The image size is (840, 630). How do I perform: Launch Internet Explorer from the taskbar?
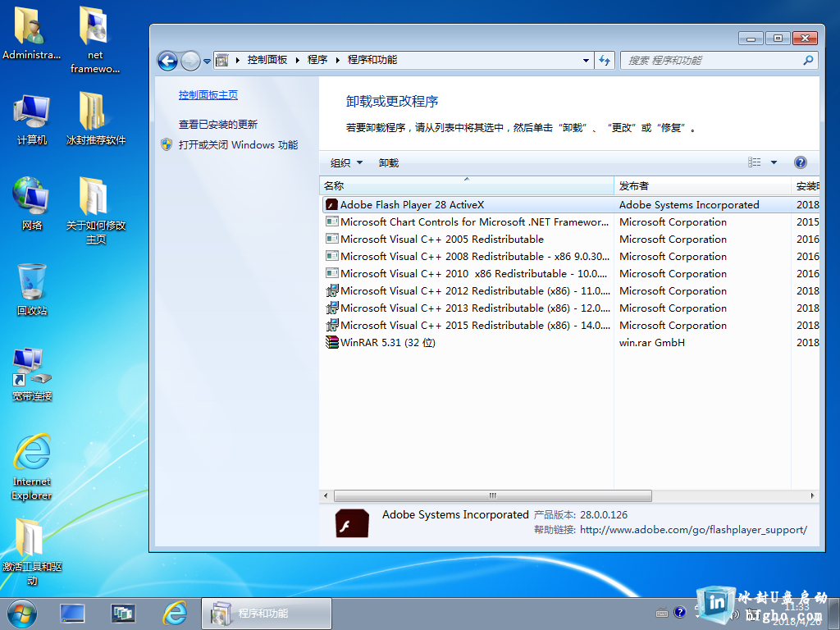175,614
